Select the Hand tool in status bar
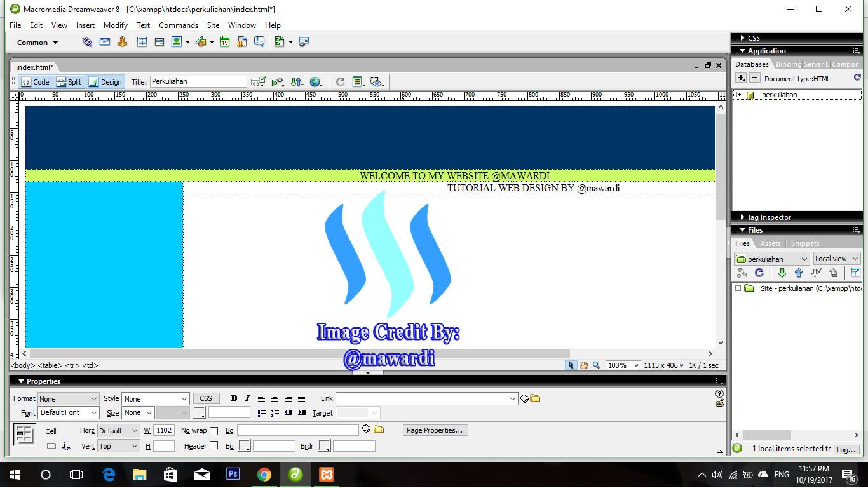This screenshot has height=488, width=868. [x=583, y=365]
